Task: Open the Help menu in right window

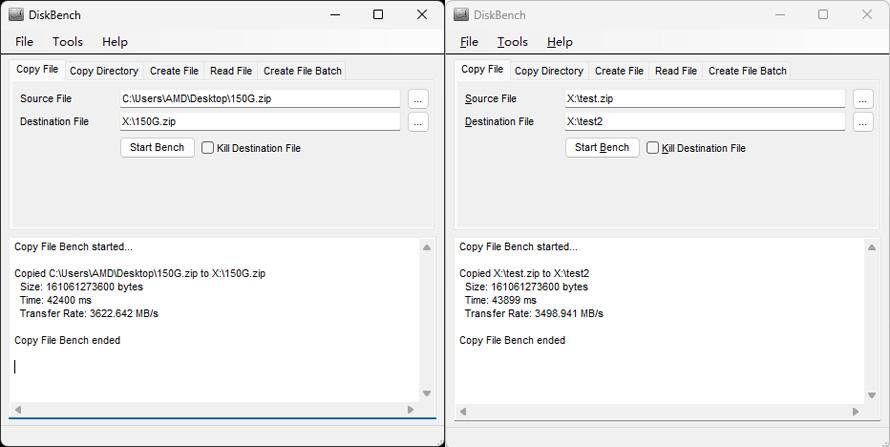Action: (x=560, y=42)
